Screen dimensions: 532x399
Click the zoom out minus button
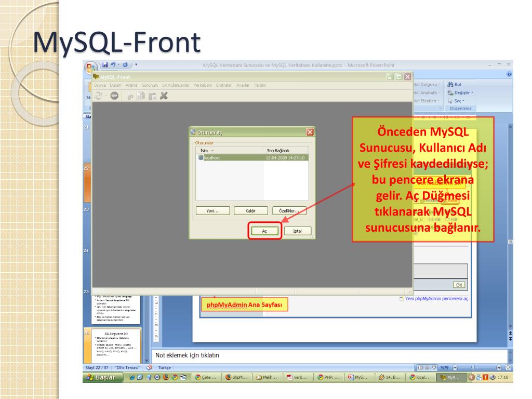(x=455, y=367)
